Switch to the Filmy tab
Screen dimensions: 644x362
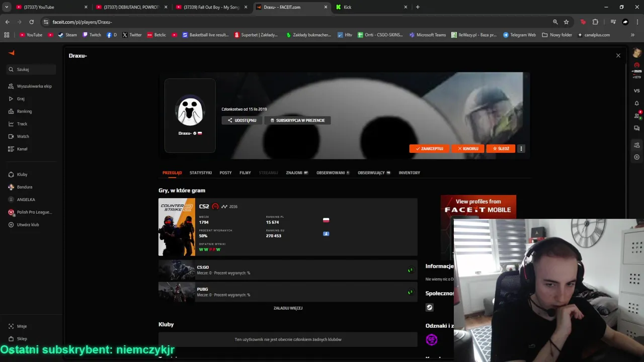pos(245,173)
